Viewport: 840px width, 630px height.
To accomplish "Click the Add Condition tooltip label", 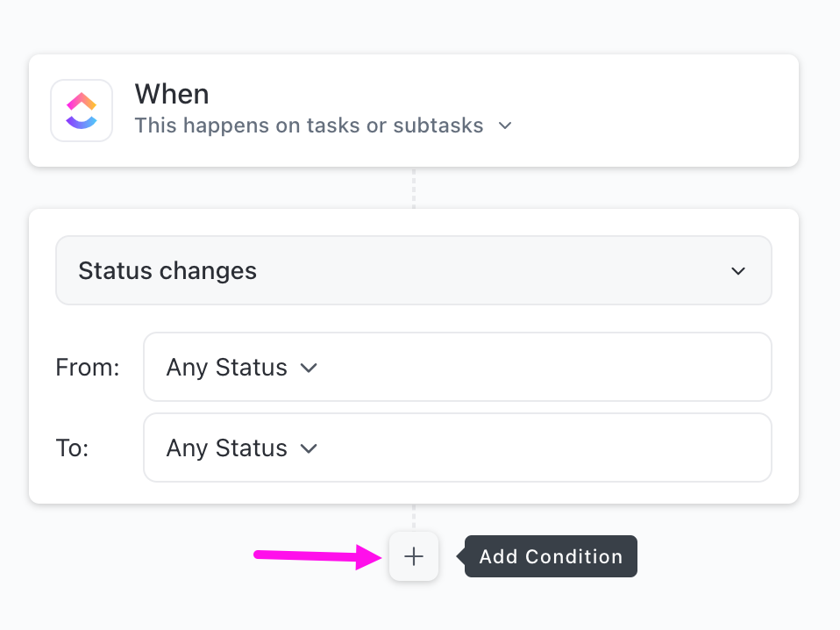I will coord(550,555).
